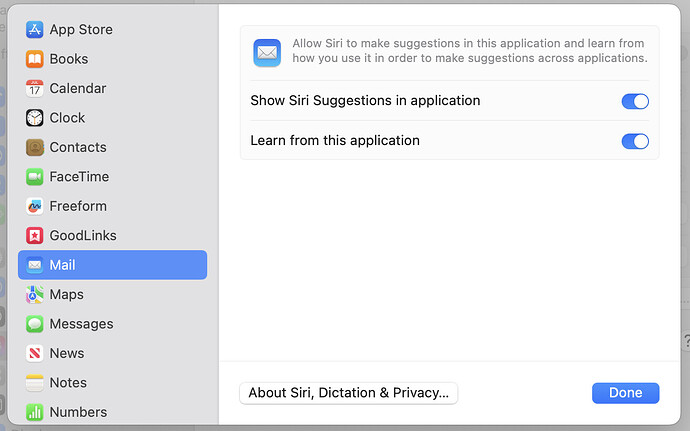Click the GoodLinks app icon
The image size is (690, 431).
coord(34,236)
